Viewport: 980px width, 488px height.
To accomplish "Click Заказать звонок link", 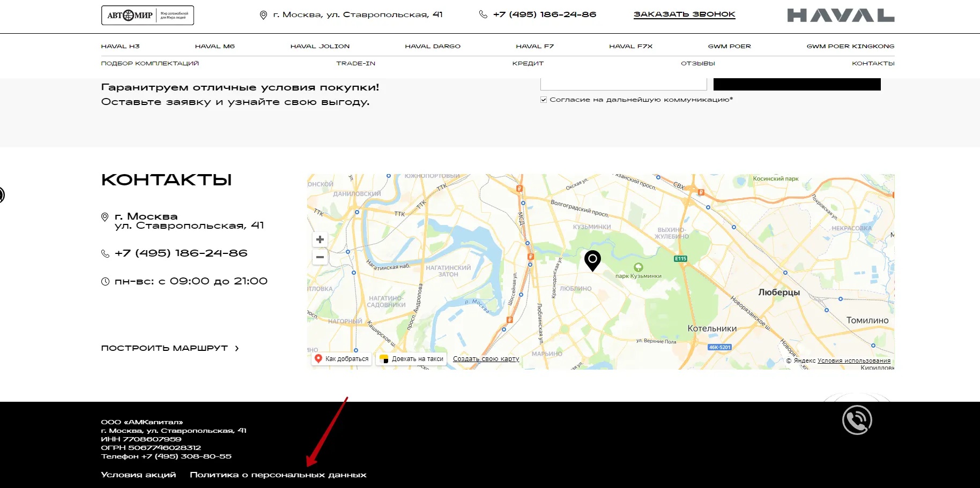I will pyautogui.click(x=684, y=14).
